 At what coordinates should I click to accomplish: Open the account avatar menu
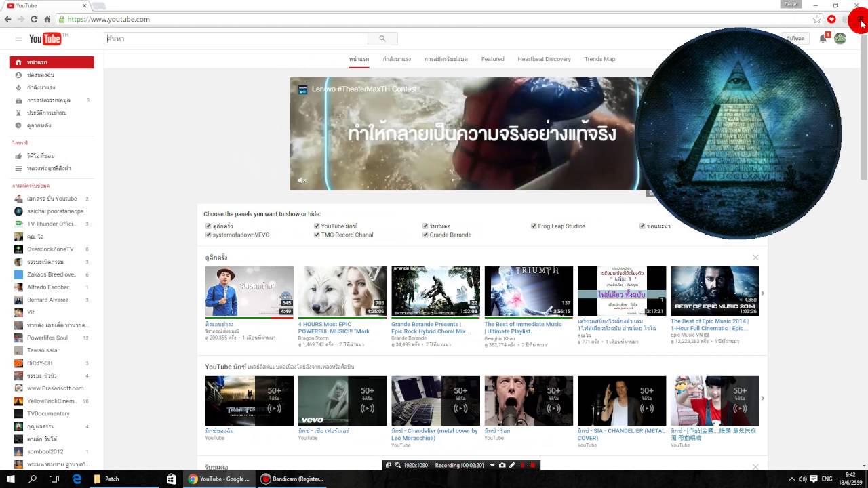point(840,39)
